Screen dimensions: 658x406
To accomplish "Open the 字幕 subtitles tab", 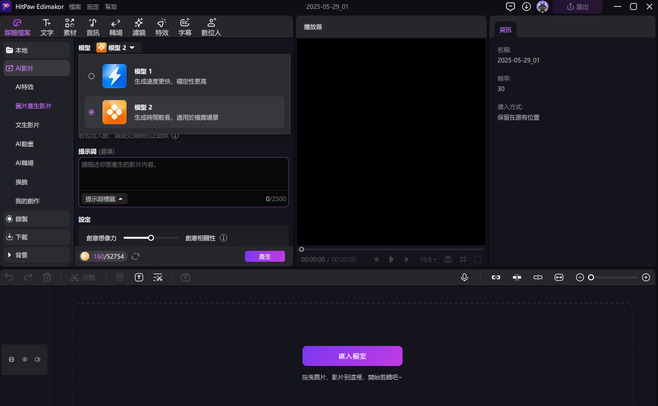I will [185, 27].
